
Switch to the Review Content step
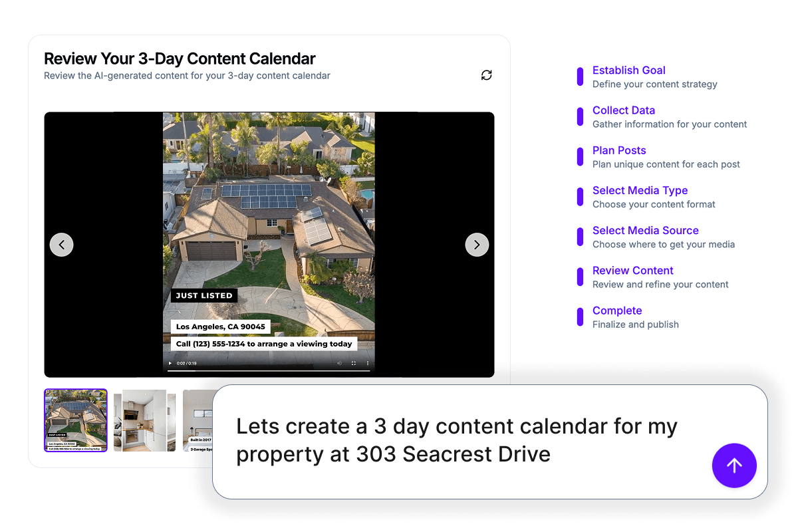tap(632, 271)
